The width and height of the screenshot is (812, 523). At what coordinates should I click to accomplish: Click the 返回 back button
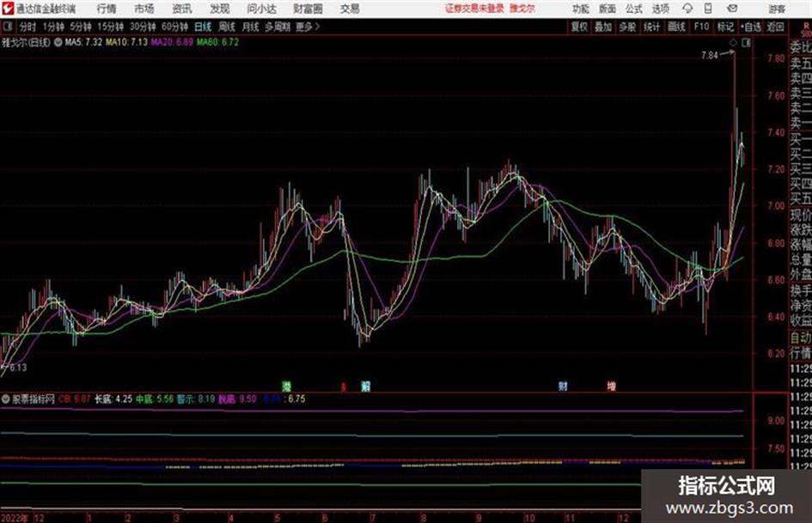click(775, 27)
